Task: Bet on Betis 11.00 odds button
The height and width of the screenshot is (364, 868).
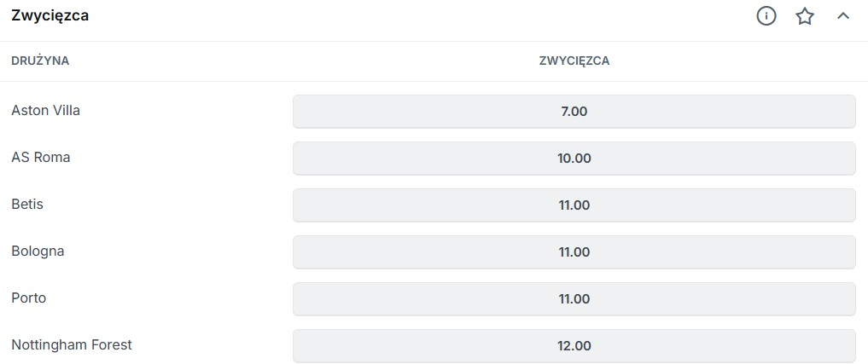Action: [574, 205]
